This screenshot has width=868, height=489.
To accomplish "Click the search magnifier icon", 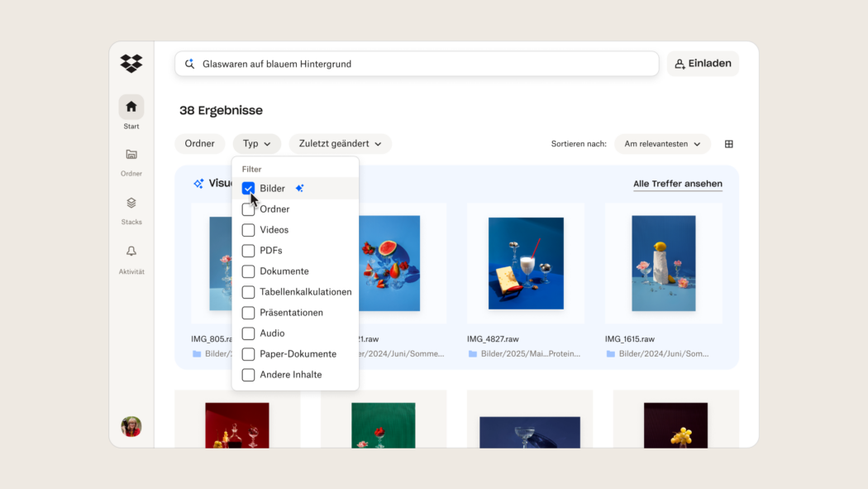I will pyautogui.click(x=189, y=64).
